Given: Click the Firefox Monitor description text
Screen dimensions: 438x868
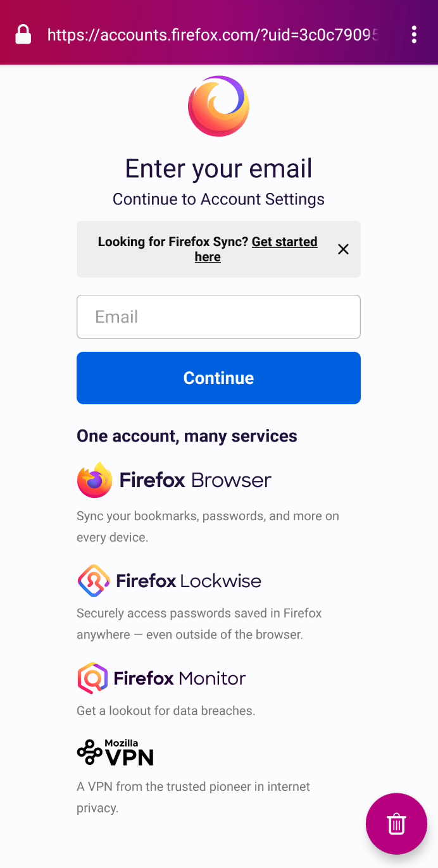Looking at the screenshot, I should [x=166, y=710].
